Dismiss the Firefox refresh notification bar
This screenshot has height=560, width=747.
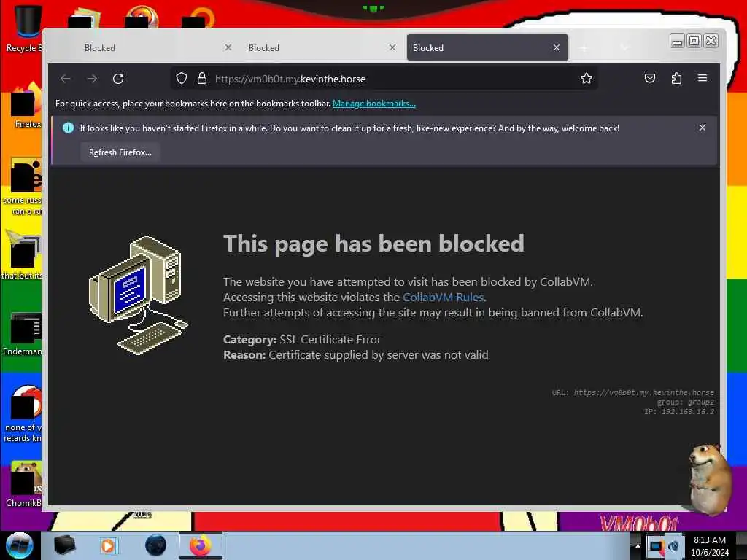point(703,128)
